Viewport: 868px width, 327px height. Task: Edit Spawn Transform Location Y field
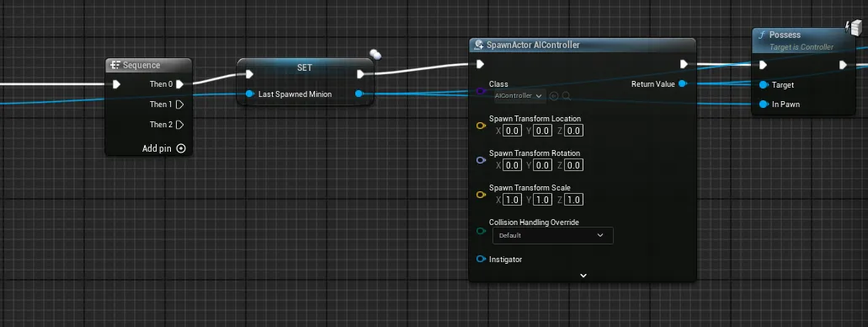coord(543,131)
